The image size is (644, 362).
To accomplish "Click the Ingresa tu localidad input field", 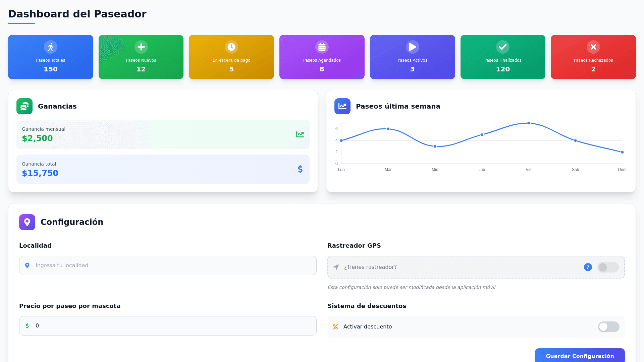I will [x=168, y=265].
